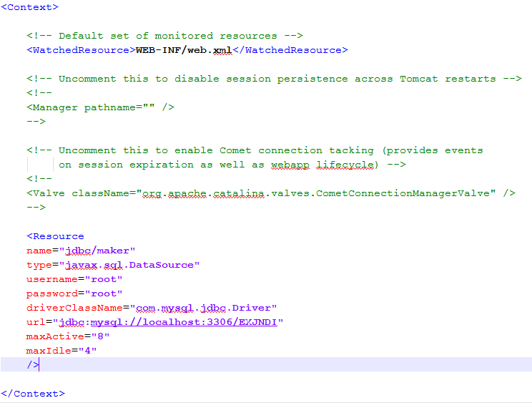Click the Comet connection tracking comment line
Viewport: 532px width, 403px height.
(255, 150)
